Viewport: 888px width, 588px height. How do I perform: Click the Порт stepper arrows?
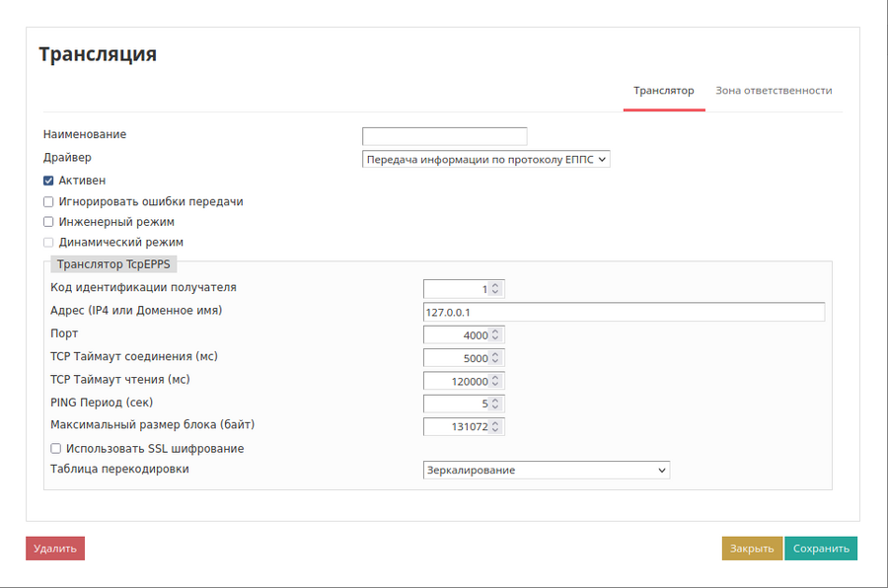pos(496,335)
